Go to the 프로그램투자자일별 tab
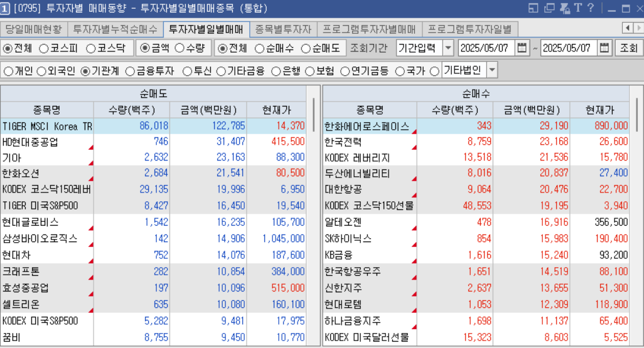This screenshot has width=644, height=348. pyautogui.click(x=470, y=29)
